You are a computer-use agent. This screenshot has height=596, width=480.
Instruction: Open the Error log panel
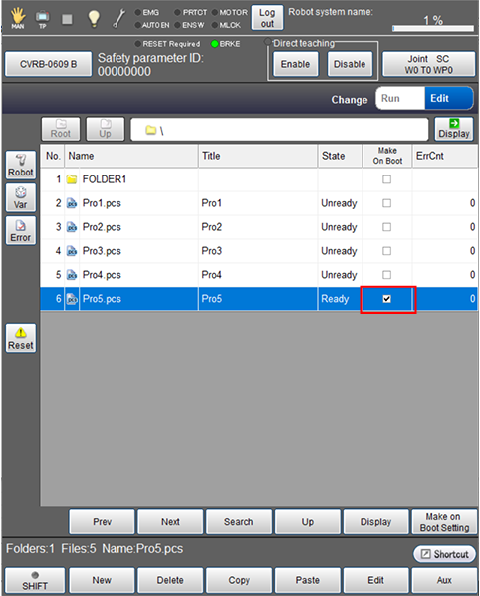pos(21,231)
